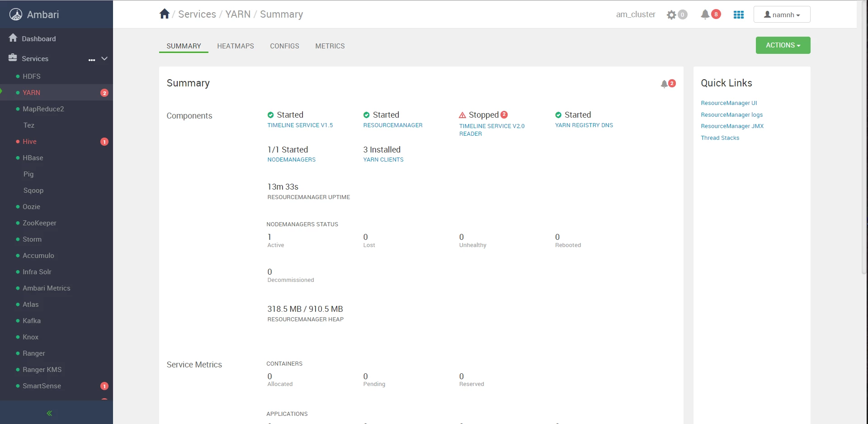Image resolution: width=868 pixels, height=424 pixels.
Task: Click the Hive red alert badge
Action: pyautogui.click(x=104, y=142)
